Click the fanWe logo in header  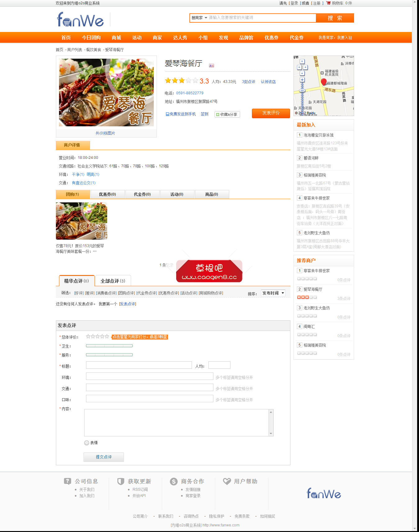click(x=80, y=20)
